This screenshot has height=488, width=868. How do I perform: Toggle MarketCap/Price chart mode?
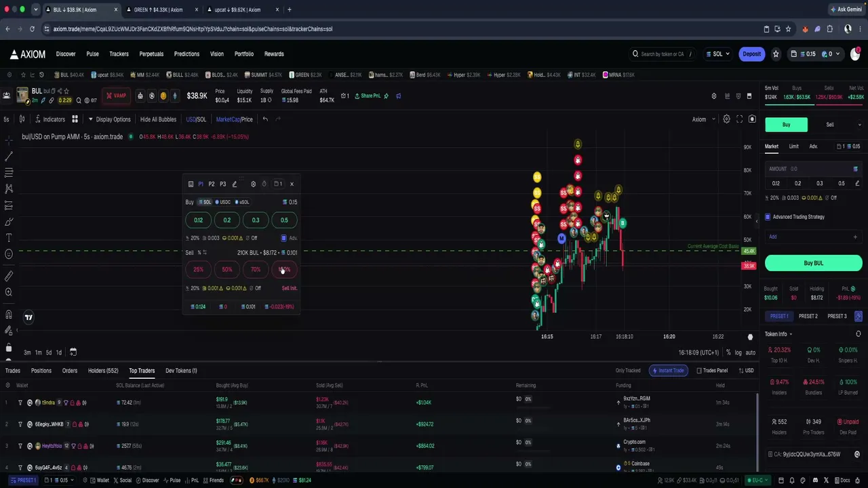(x=234, y=119)
